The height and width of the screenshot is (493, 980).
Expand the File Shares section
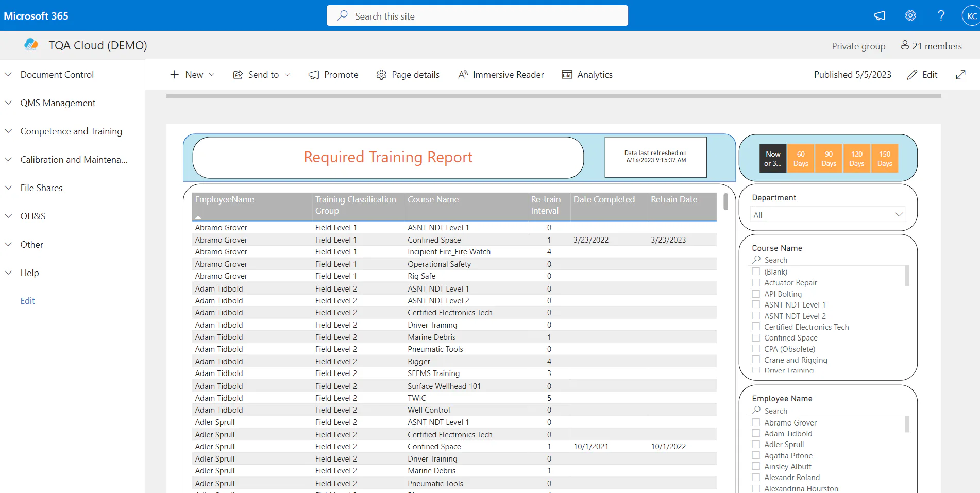coord(9,188)
